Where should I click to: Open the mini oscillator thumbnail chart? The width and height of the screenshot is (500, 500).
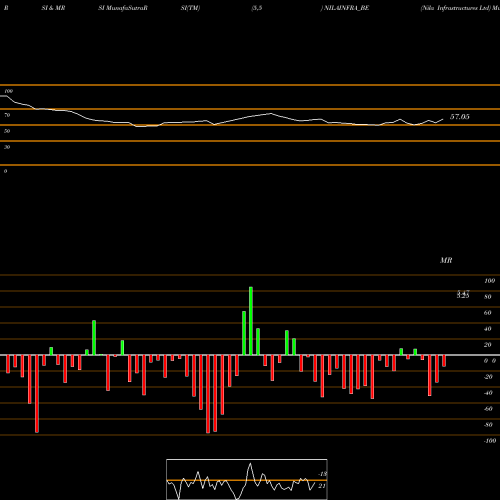tap(247, 479)
